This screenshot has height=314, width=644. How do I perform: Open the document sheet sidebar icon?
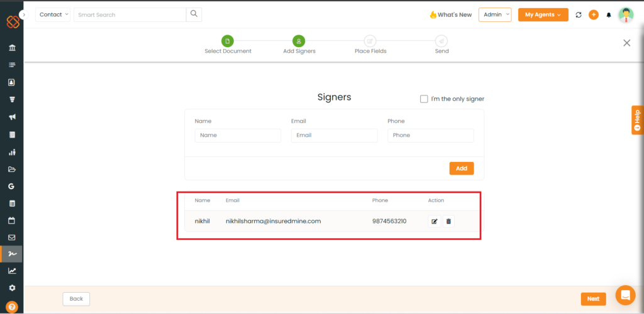click(x=12, y=134)
